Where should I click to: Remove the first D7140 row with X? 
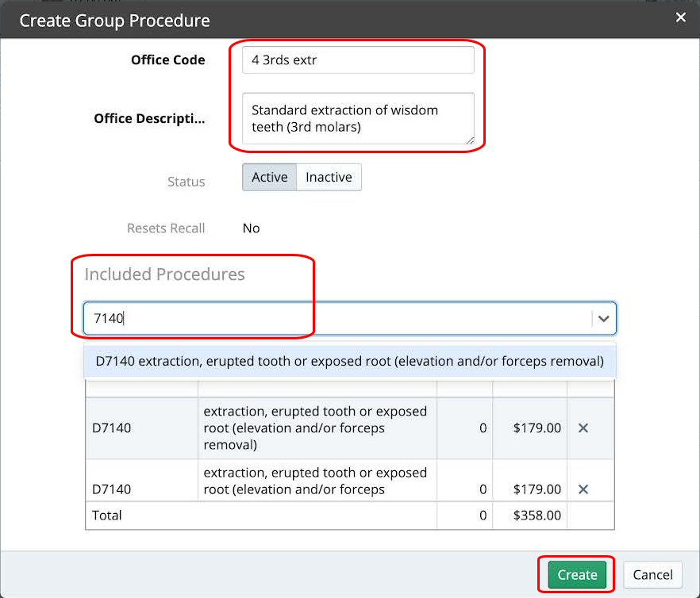583,428
